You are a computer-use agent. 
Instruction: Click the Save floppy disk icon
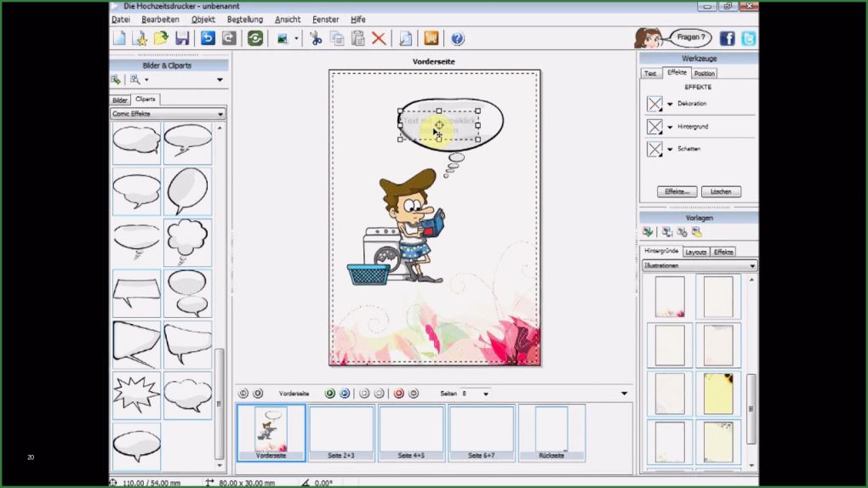(182, 38)
